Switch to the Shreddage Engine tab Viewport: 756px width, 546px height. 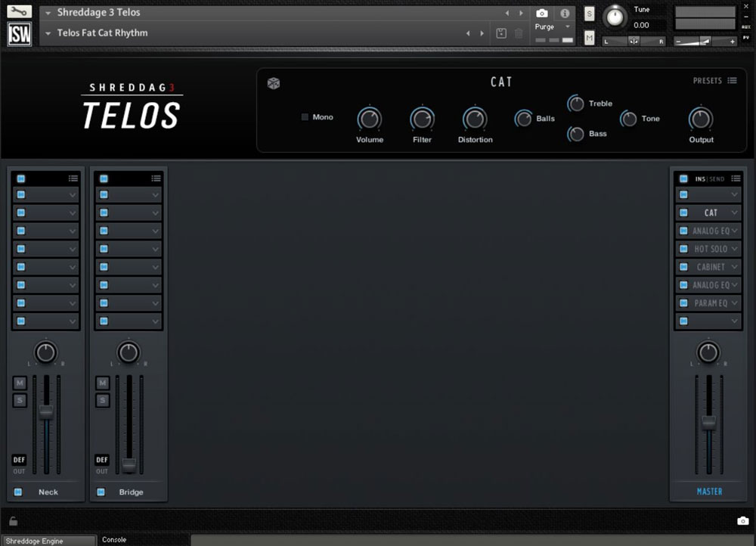click(x=48, y=541)
